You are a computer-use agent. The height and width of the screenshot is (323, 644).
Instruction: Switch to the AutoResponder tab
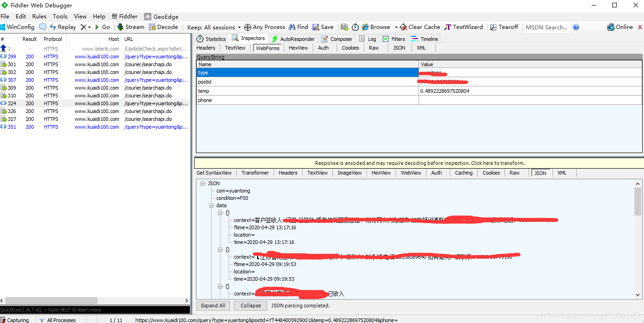293,39
